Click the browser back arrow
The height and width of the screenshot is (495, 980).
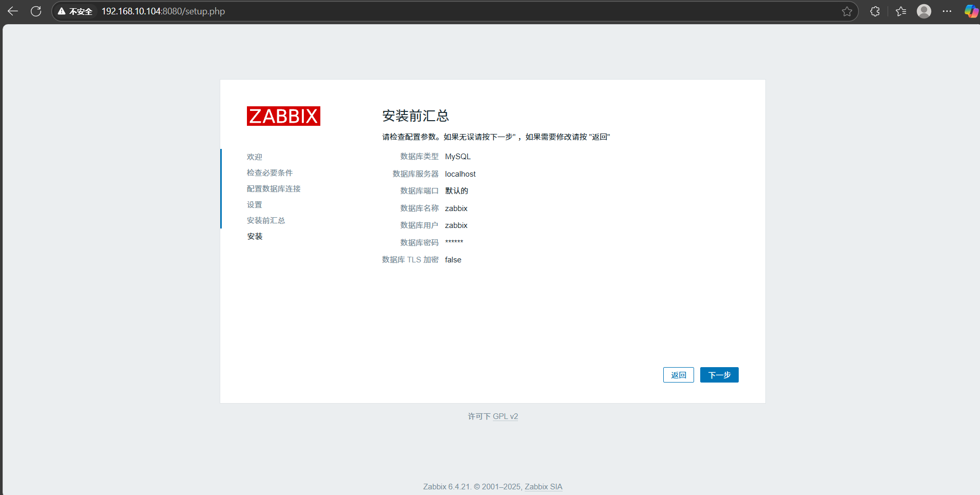[13, 11]
